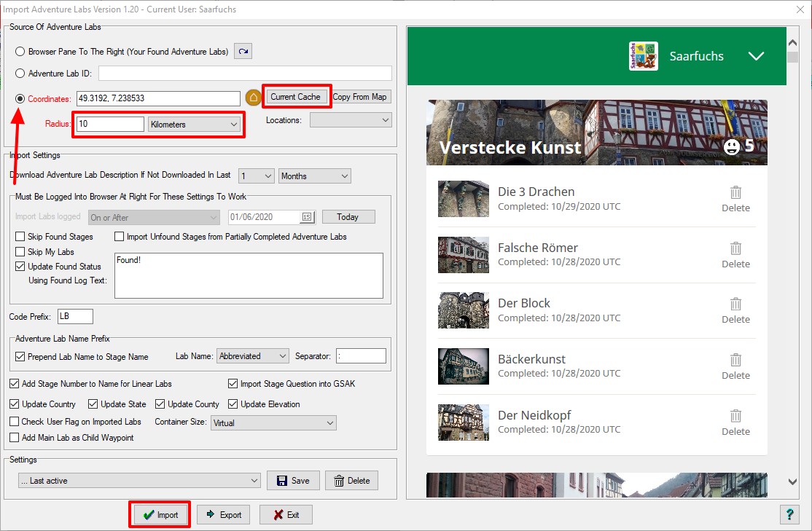Open Der Block thumbnail
Image resolution: width=812 pixels, height=531 pixels.
coord(464,310)
